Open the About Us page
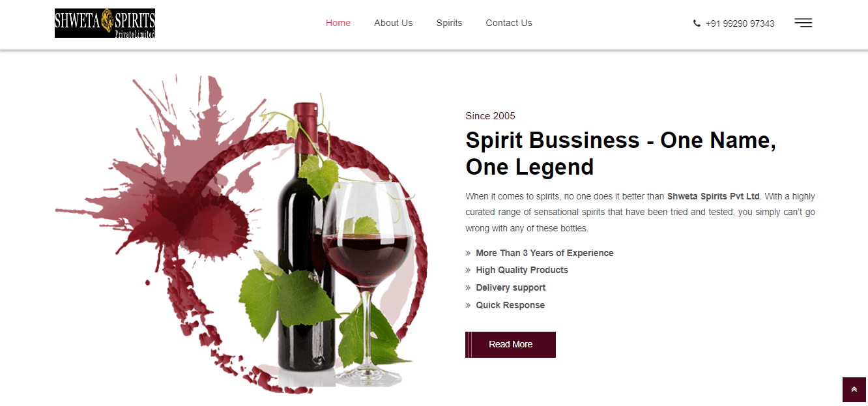Image resolution: width=868 pixels, height=406 pixels. [x=393, y=23]
